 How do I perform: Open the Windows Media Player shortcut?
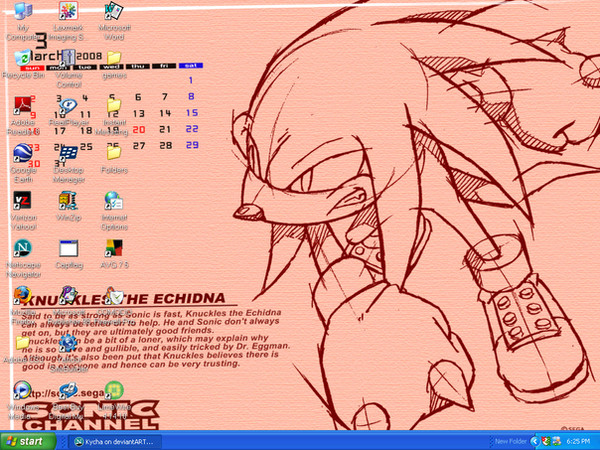(23, 390)
